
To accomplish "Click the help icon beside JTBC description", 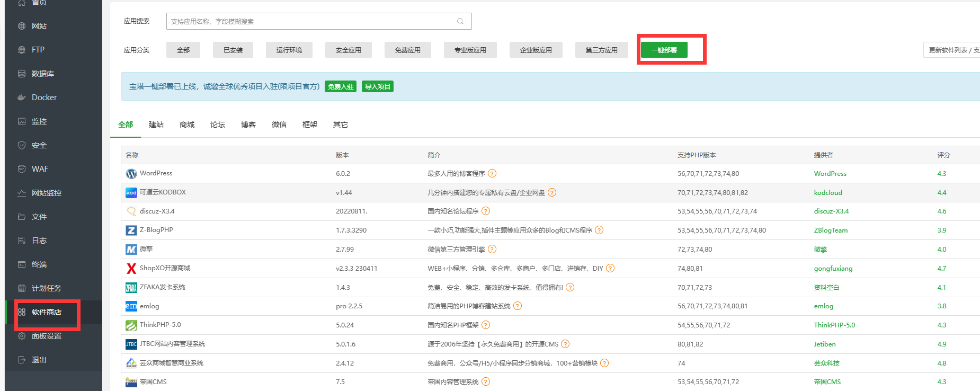I will pyautogui.click(x=565, y=344).
